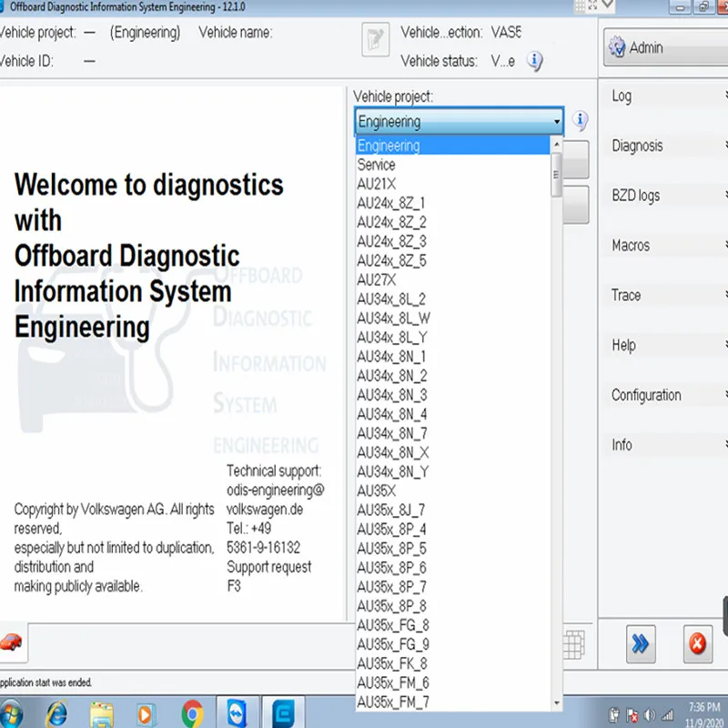Launch Google Chrome from the taskbar
This screenshot has height=728, width=728.
[193, 714]
